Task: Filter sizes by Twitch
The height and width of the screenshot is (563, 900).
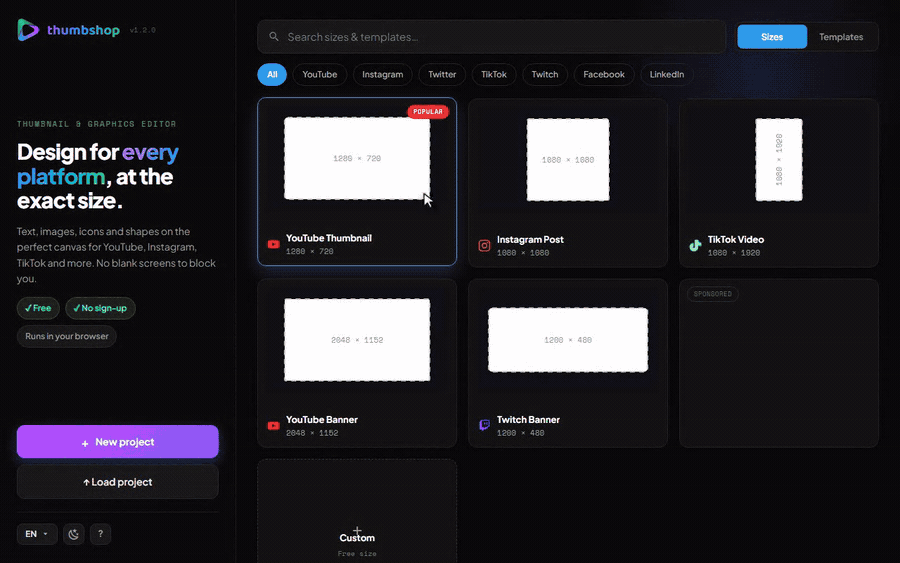Action: coord(545,75)
